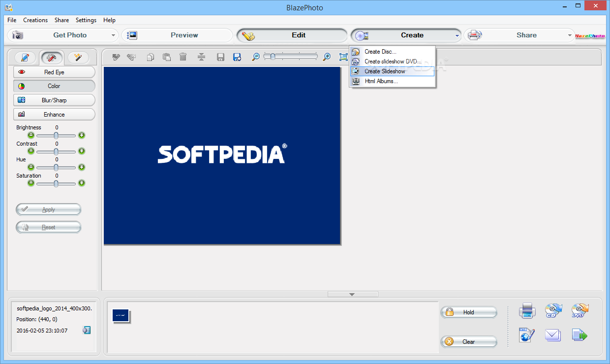Viewport: 610px width, 364px height.
Task: Click the Reset button
Action: coord(48,227)
